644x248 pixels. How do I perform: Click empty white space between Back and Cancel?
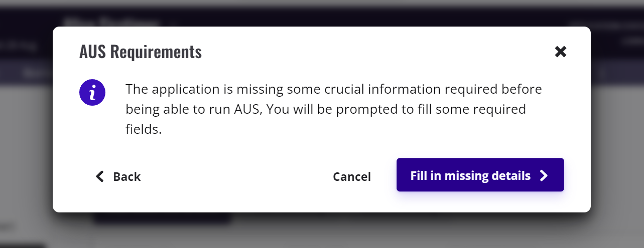click(x=236, y=176)
